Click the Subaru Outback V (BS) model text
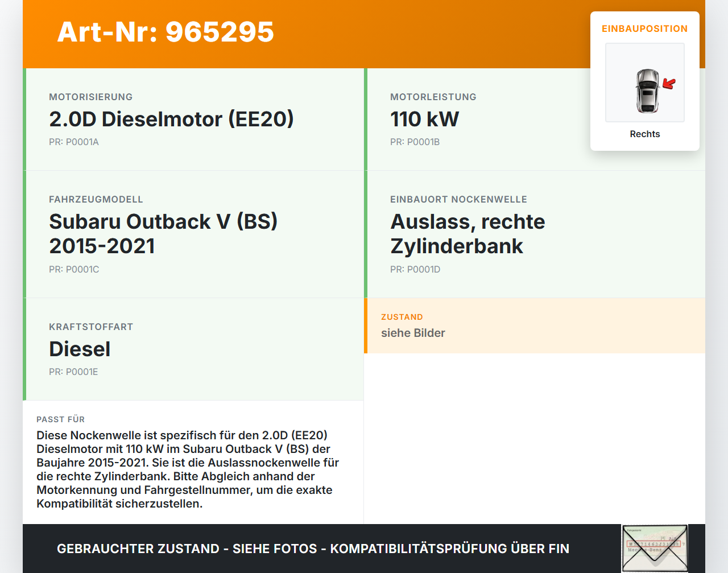The height and width of the screenshot is (573, 728). (x=163, y=233)
